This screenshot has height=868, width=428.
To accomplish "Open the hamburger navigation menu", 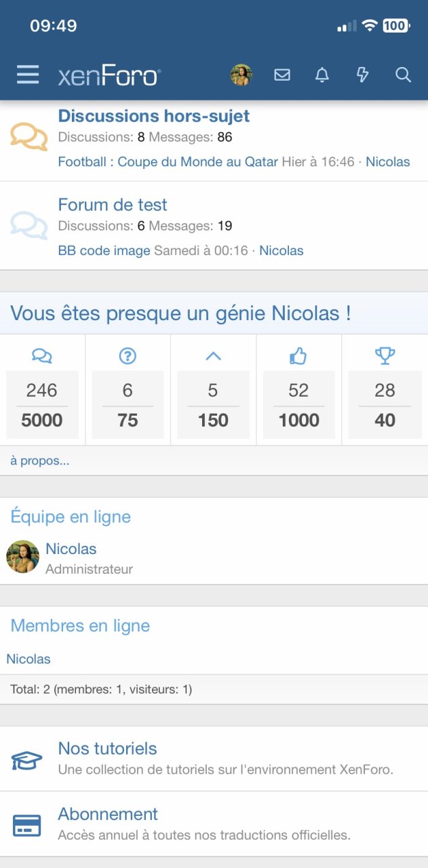I will click(28, 75).
